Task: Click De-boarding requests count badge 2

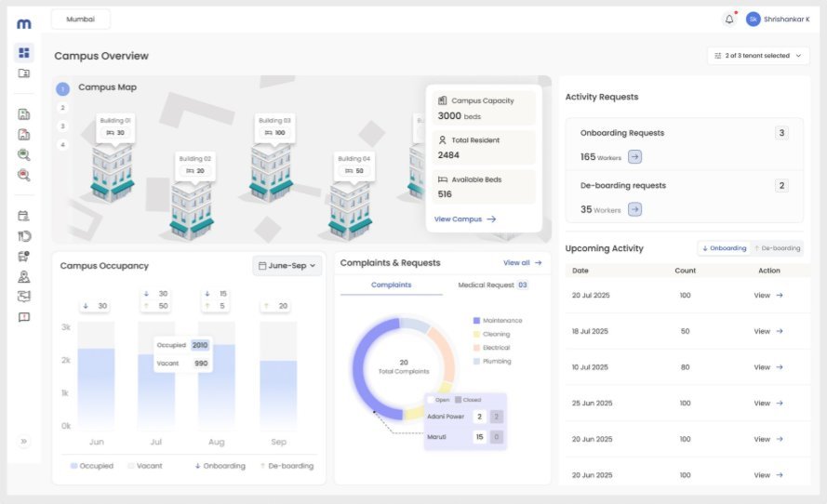Action: (x=781, y=186)
